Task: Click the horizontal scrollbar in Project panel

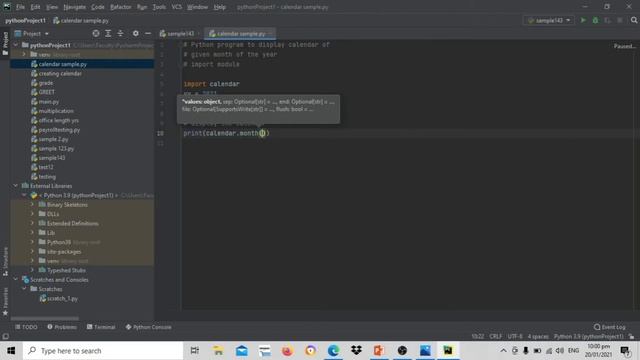Action: pyautogui.click(x=45, y=318)
